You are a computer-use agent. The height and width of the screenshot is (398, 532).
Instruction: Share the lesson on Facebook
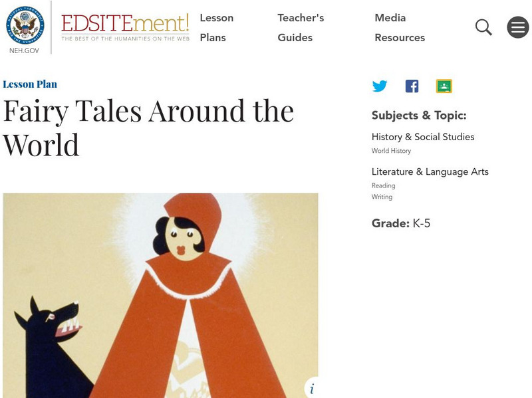click(412, 86)
